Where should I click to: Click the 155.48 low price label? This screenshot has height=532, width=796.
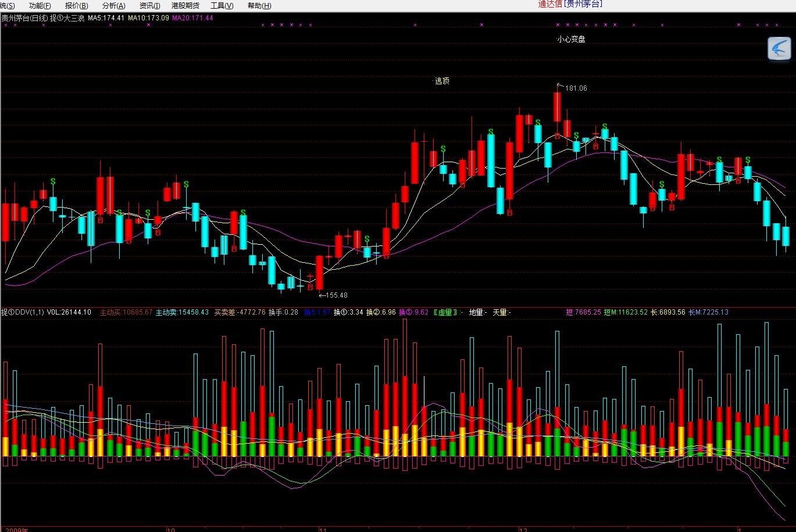click(337, 295)
